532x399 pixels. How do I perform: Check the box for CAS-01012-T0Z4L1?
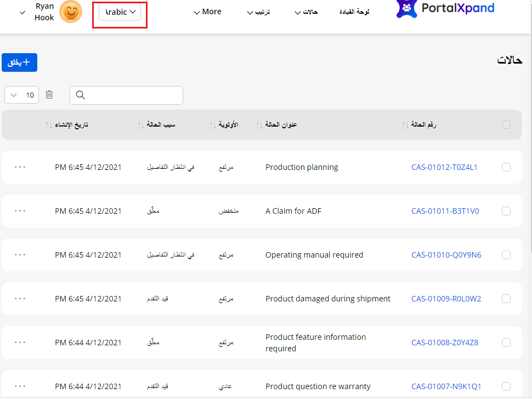pyautogui.click(x=506, y=167)
